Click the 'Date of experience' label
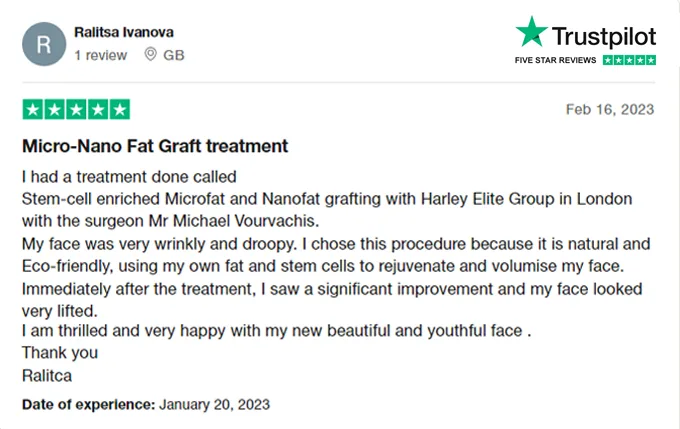The width and height of the screenshot is (680, 429). point(88,404)
